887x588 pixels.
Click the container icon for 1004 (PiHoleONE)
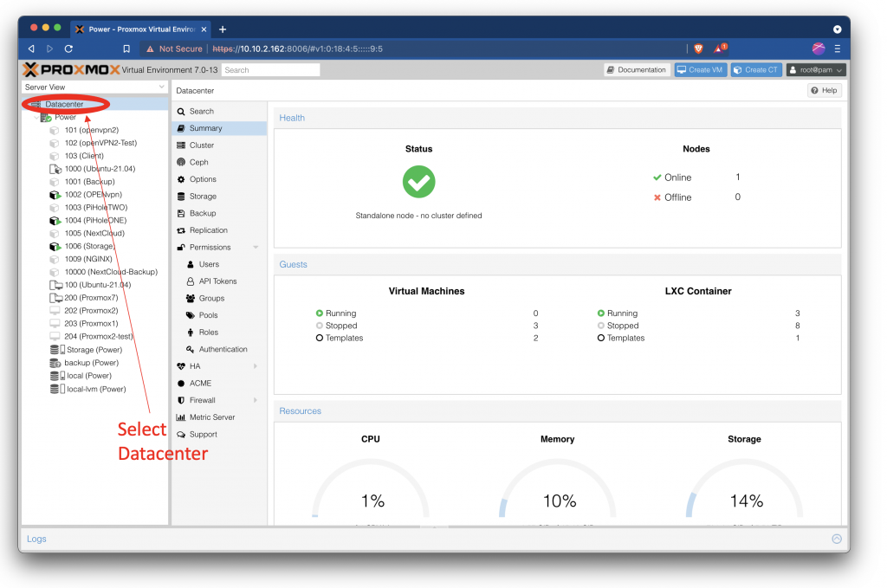55,221
